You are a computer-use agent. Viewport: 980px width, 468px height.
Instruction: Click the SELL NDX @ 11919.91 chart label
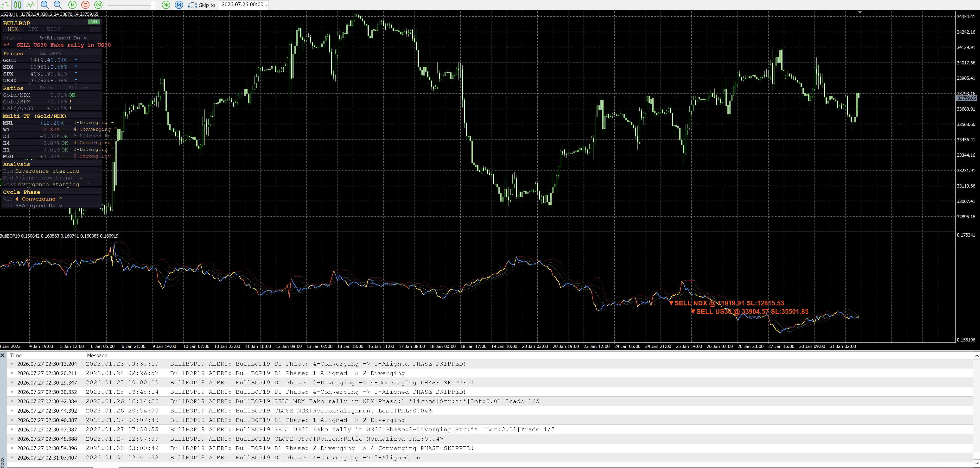[726, 303]
